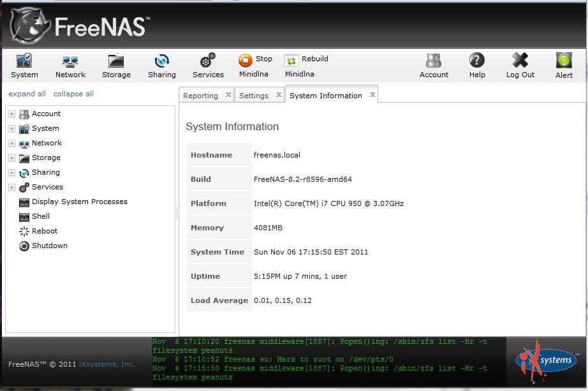The image size is (588, 391).
Task: Open the Help question mark icon
Action: [477, 66]
